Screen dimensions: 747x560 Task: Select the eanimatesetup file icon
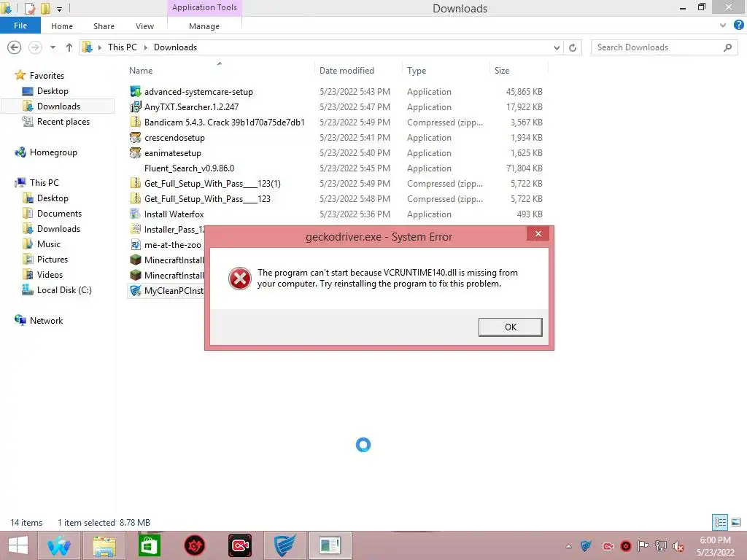click(x=135, y=153)
